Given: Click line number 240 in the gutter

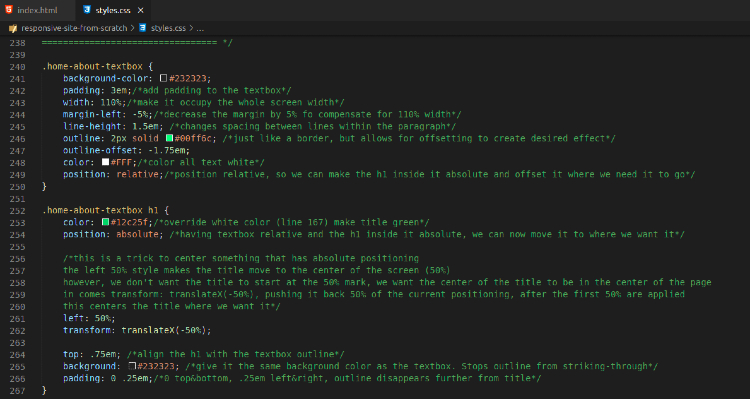Looking at the screenshot, I should [x=17, y=66].
